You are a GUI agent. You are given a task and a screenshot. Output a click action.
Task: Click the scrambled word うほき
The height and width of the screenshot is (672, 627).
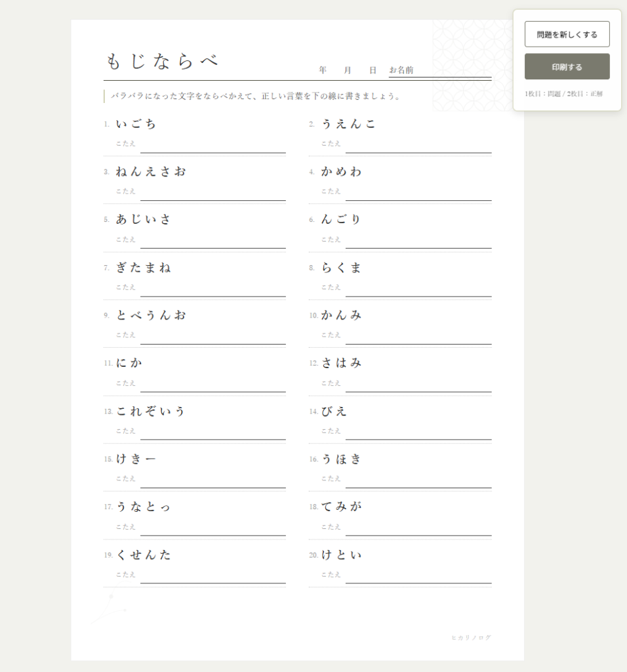click(x=341, y=459)
